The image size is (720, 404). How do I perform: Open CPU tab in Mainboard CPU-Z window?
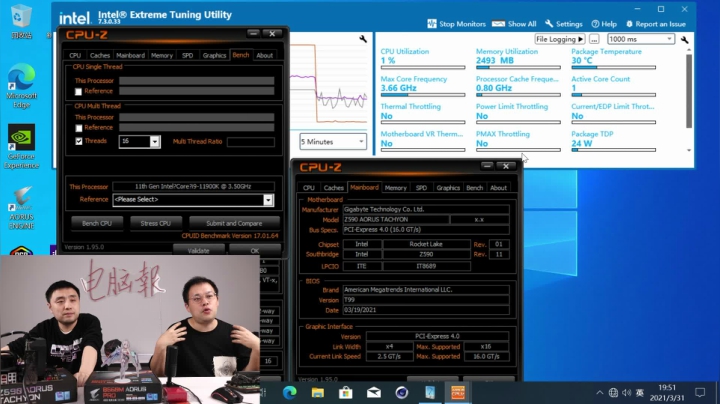click(x=309, y=188)
